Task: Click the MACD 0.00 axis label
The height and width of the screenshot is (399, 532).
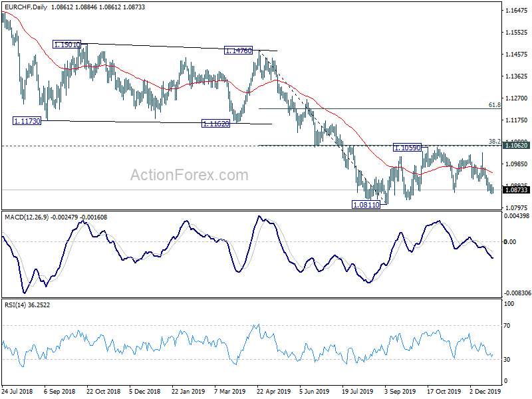Action: [510, 241]
